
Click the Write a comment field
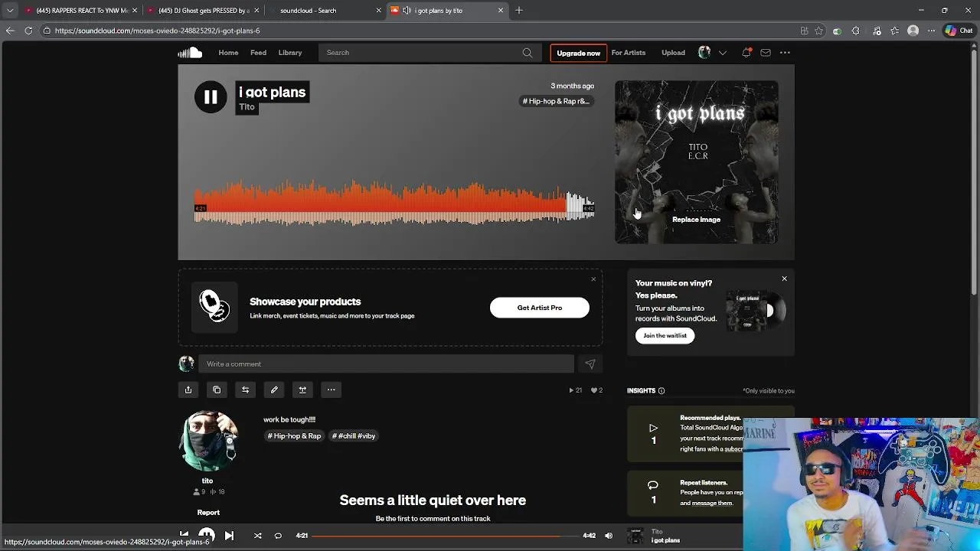386,364
